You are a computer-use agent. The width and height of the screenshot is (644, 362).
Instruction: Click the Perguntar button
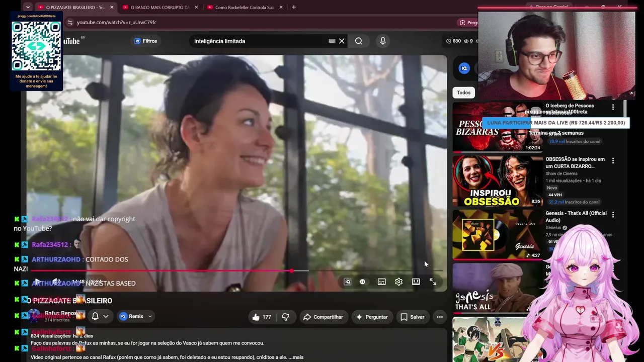[372, 317]
